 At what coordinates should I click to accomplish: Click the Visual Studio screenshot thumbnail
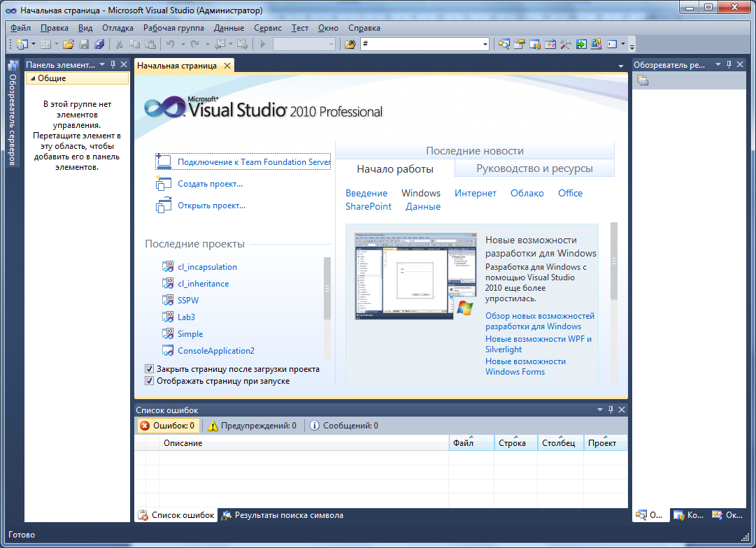coord(415,276)
